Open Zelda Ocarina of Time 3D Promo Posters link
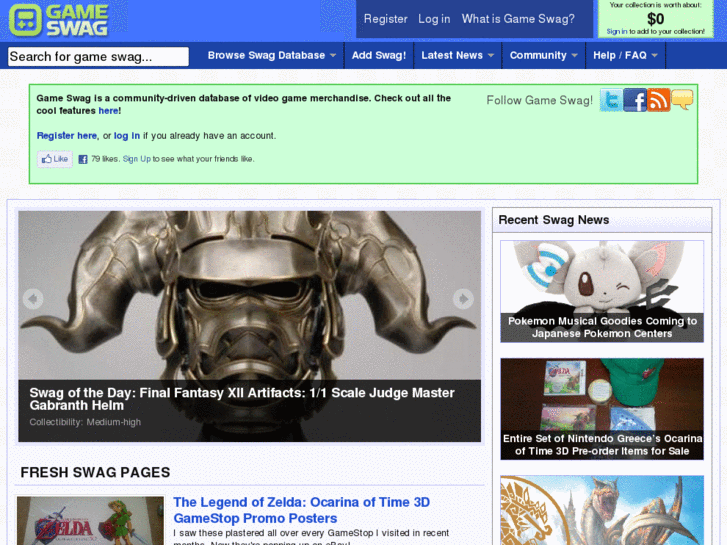The width and height of the screenshot is (727, 545). [x=301, y=510]
